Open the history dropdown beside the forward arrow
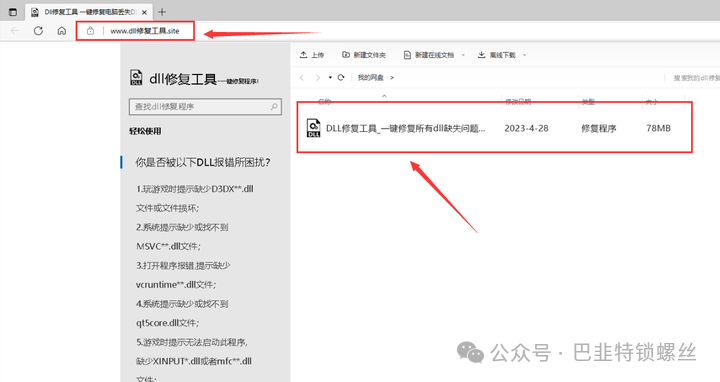The width and height of the screenshot is (720, 382). click(330, 78)
